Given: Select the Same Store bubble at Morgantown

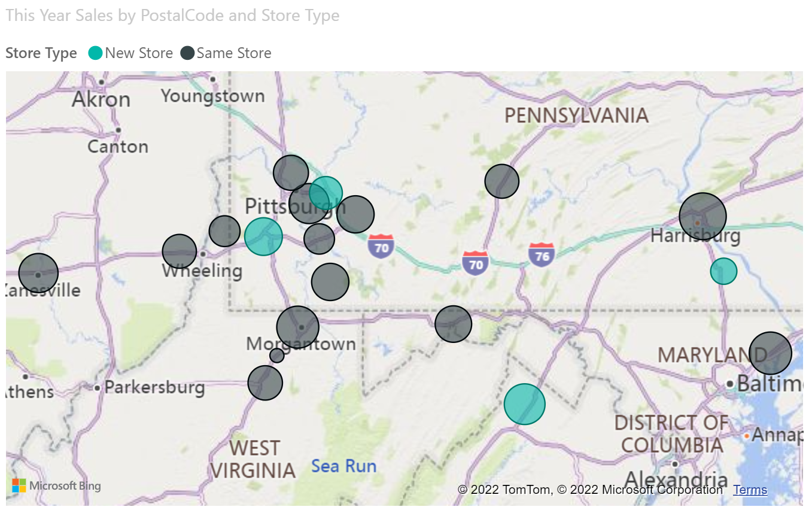Looking at the screenshot, I should tap(297, 327).
